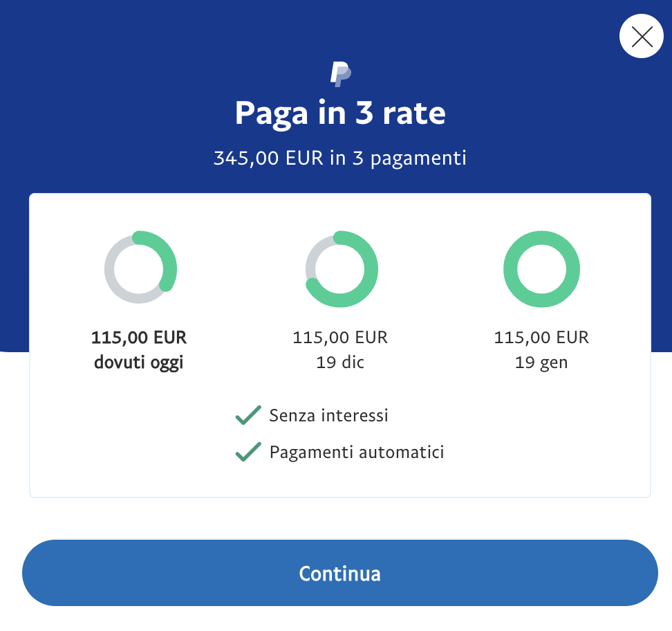Click the "dovuti oggi" label
672x631 pixels.
(139, 363)
